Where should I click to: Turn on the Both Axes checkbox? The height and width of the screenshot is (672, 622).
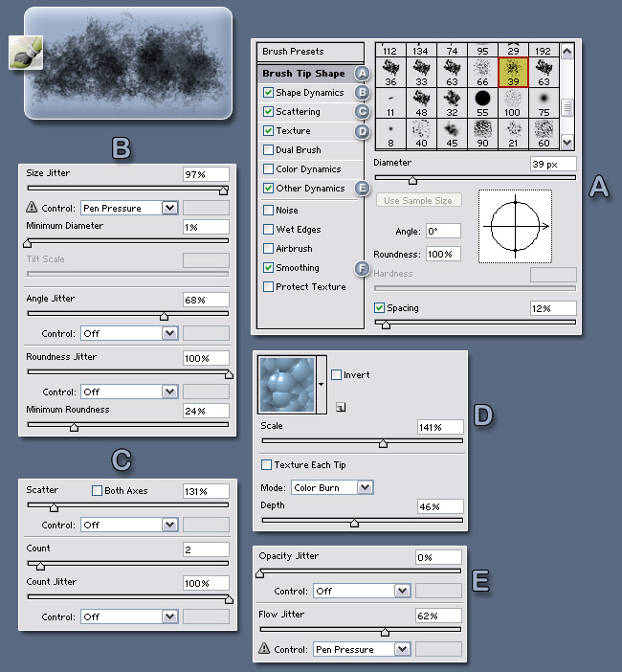[x=97, y=491]
